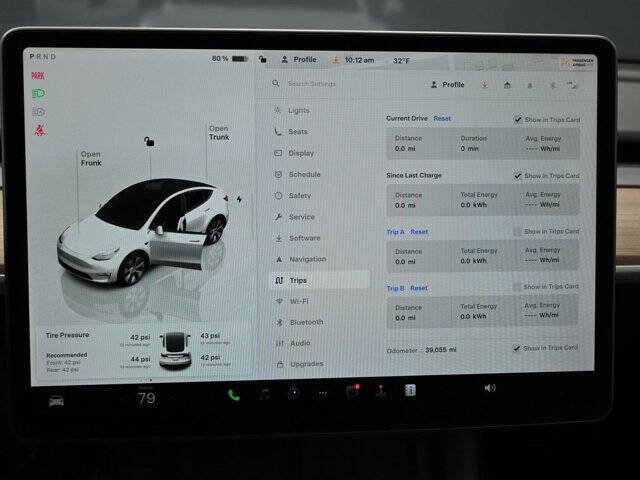The height and width of the screenshot is (480, 640).
Task: Tap the Odometer 39,055 mi reading
Action: point(421,350)
